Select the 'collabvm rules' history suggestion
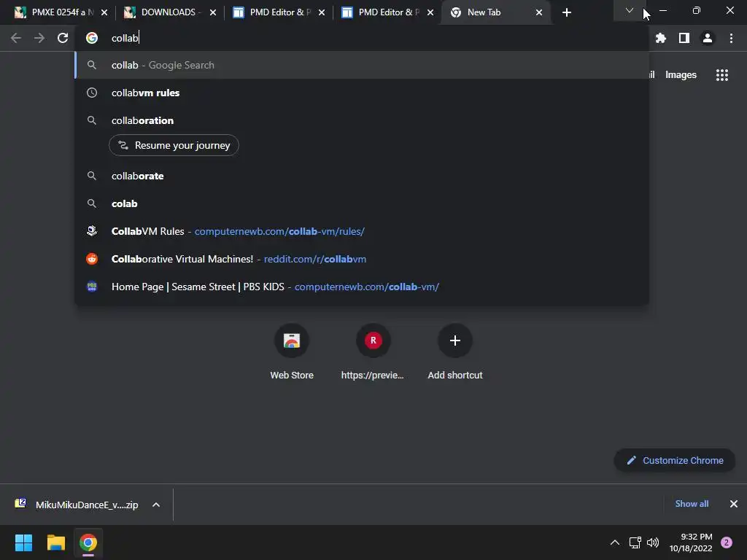747x560 pixels. (x=362, y=93)
